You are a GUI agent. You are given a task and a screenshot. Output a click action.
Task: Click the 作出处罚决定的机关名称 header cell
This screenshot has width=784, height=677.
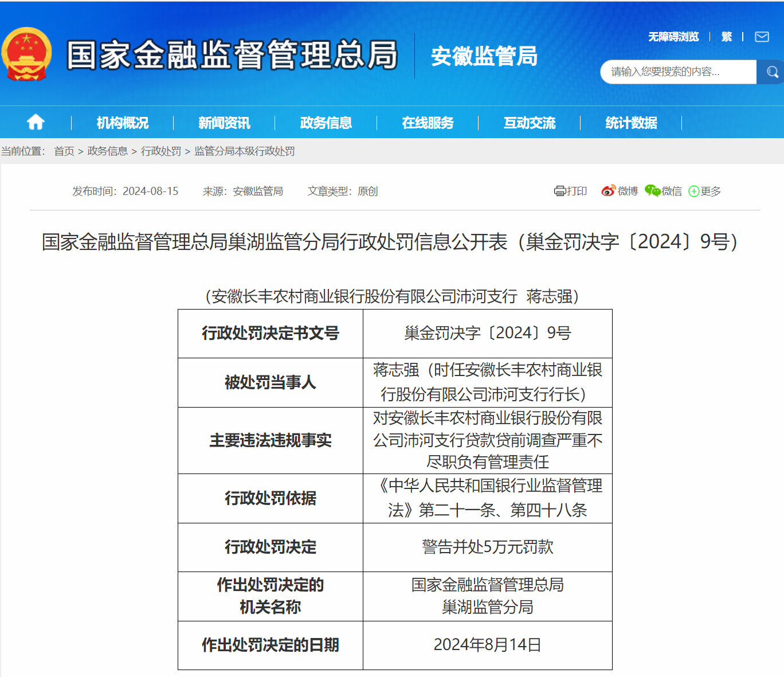(x=271, y=597)
